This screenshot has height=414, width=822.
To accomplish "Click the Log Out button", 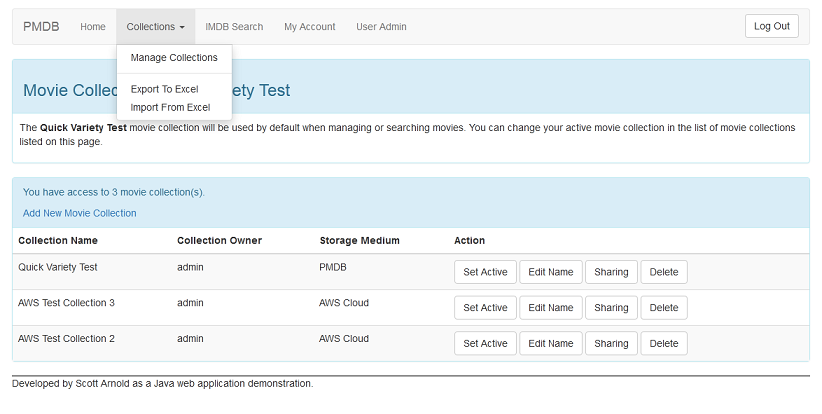I will tap(772, 26).
